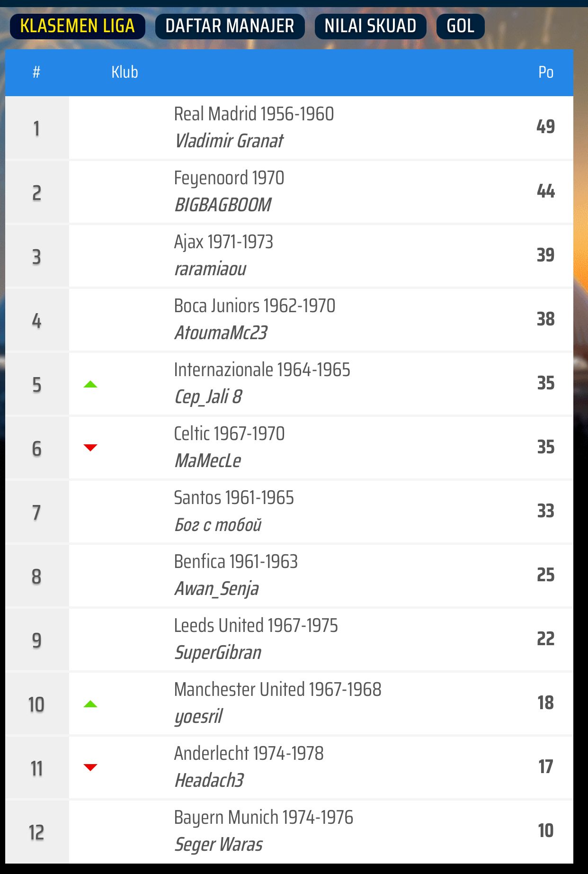Select Leeds United 1967-1975 club

point(256,626)
